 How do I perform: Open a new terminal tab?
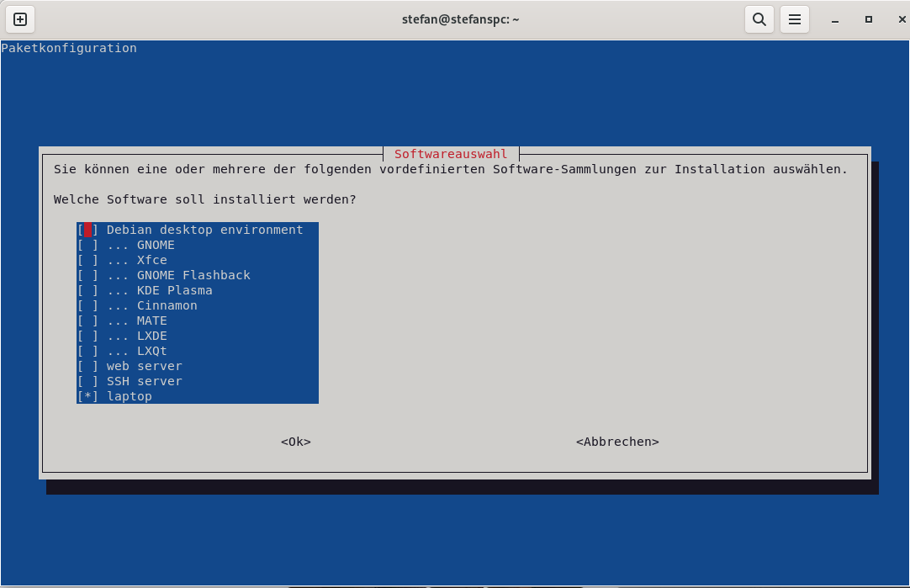coord(19,19)
